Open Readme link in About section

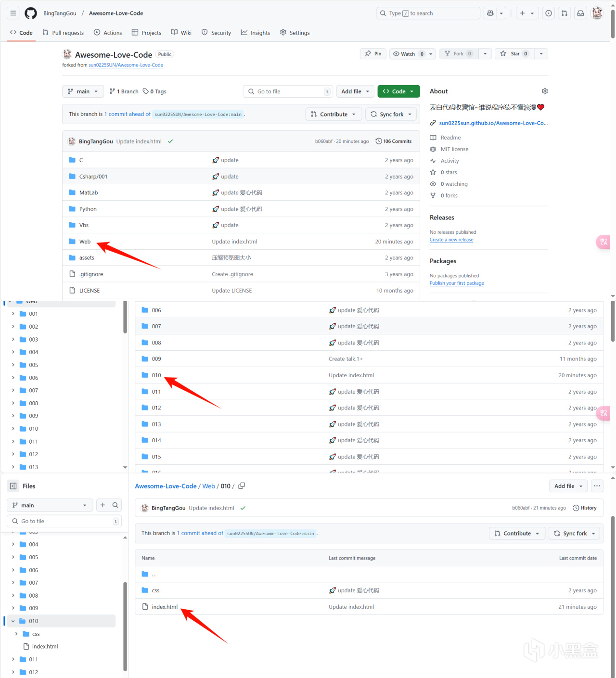pos(450,138)
